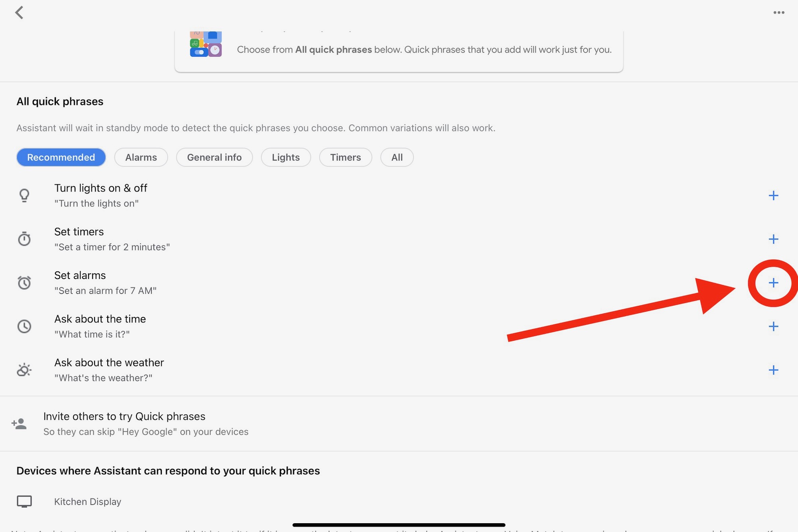
Task: Add Ask about the time quick phrase
Action: tap(773, 326)
